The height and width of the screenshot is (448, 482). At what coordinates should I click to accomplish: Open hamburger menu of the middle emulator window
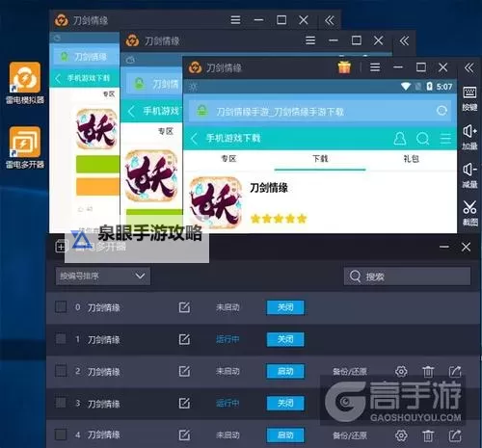click(x=310, y=40)
